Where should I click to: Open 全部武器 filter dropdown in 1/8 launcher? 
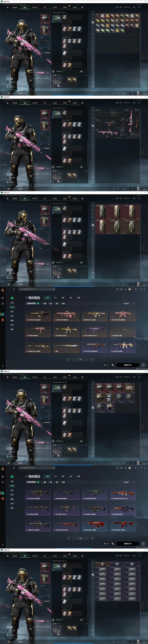coord(129,304)
